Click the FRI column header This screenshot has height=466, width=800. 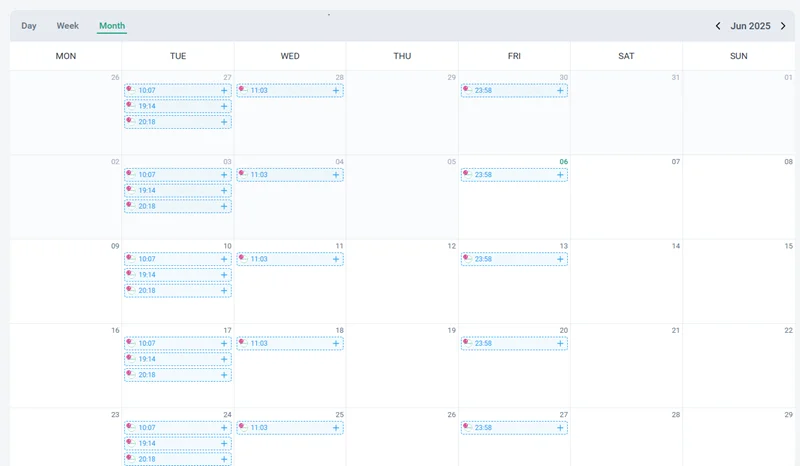(514, 56)
